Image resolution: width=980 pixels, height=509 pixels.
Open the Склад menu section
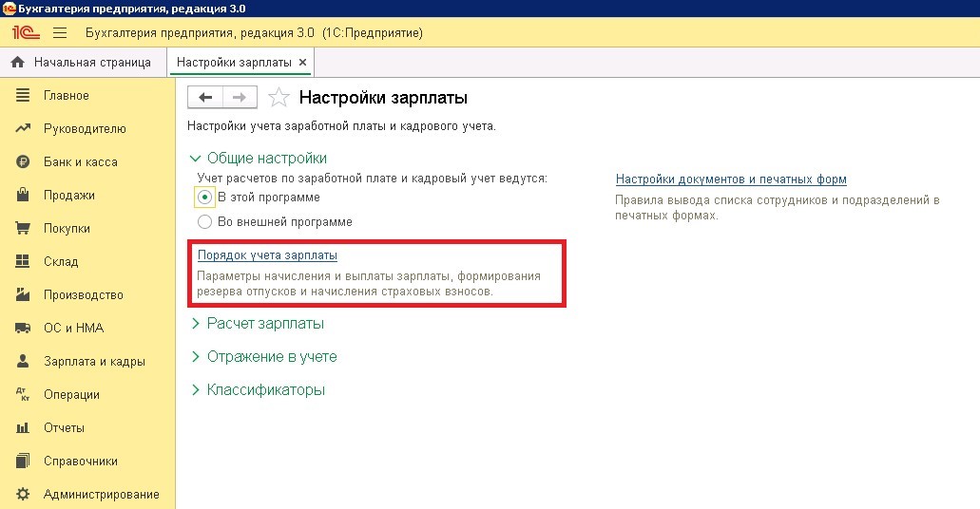[61, 261]
